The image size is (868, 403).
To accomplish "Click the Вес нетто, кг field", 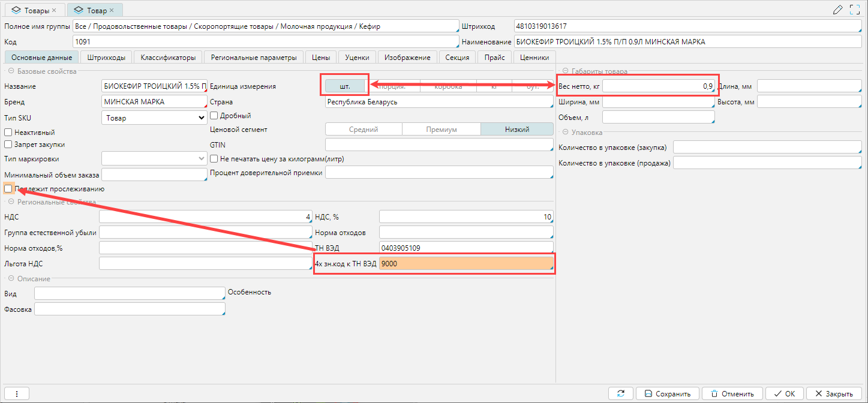I will pos(658,86).
